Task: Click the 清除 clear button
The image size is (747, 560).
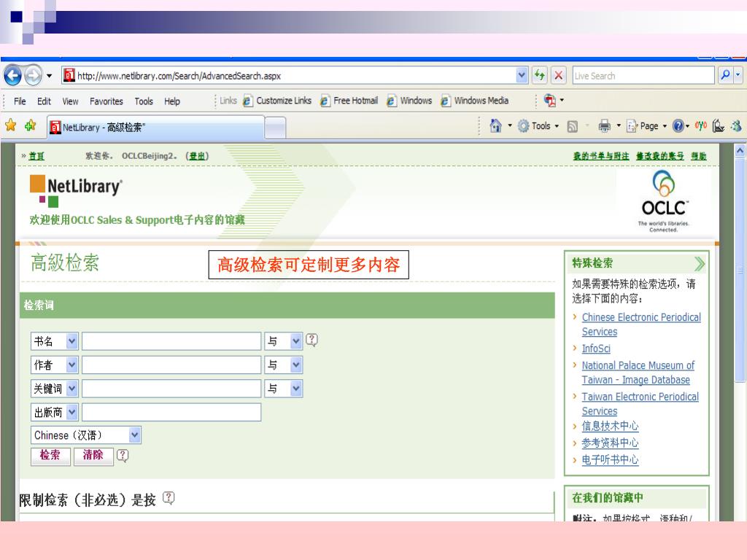Action: [93, 456]
